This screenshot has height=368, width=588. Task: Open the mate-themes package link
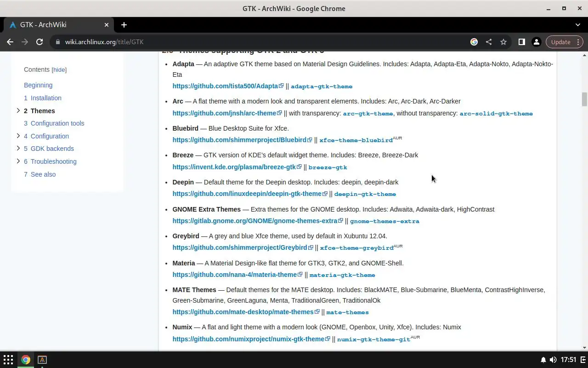347,312
